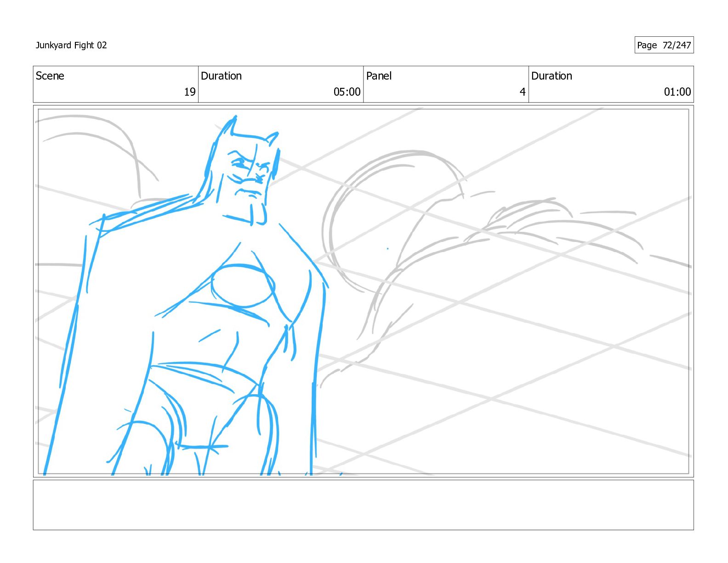Click the 'Panel' header label
Screen dimensions: 728x563
[379, 76]
